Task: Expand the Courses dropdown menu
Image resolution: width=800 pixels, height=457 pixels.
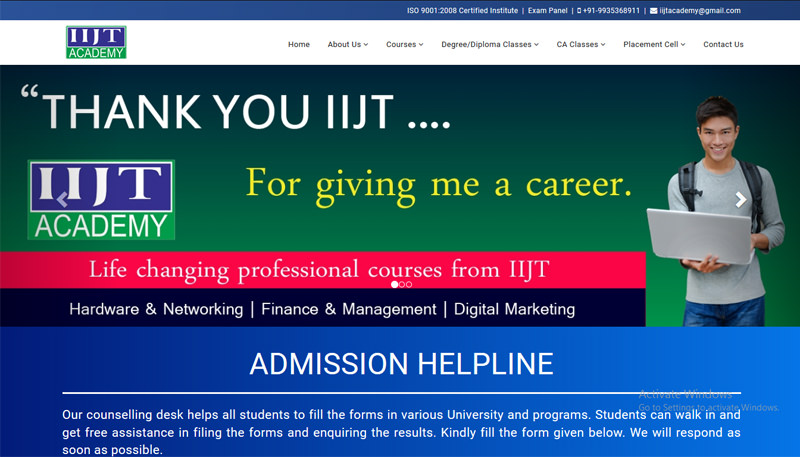Action: (404, 44)
